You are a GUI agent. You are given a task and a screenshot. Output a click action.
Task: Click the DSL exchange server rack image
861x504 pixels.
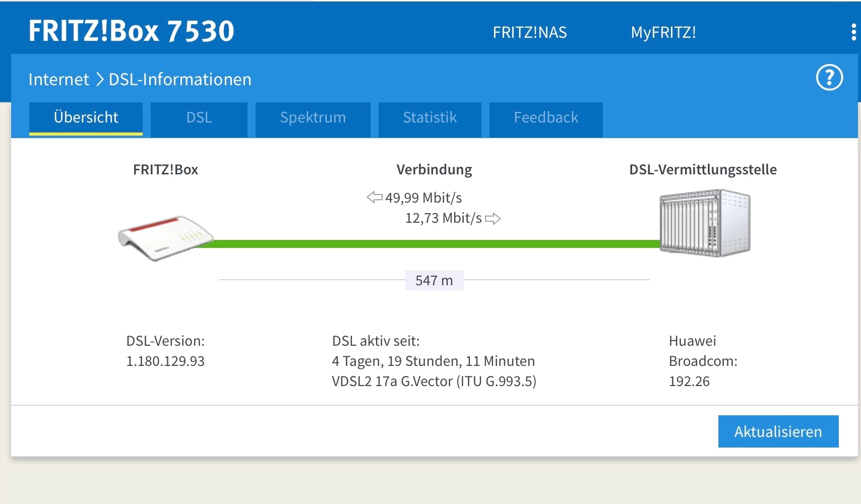tap(705, 223)
